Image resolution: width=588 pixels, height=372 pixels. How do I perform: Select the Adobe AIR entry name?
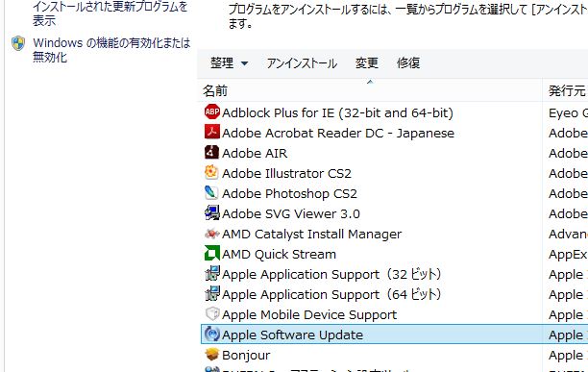255,153
